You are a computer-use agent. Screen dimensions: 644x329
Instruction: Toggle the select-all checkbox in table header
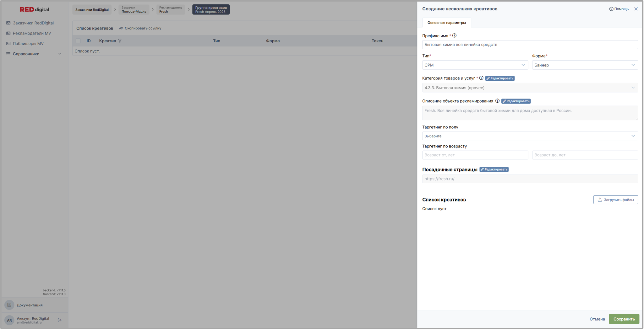pyautogui.click(x=78, y=41)
